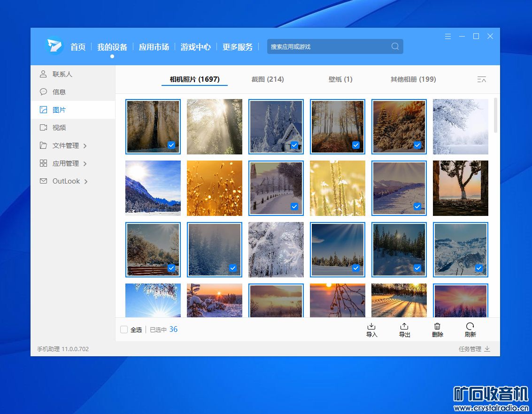Screen dimensions: 532x414
Task: Uncheck the snowy cabin photo checkbox
Action: coord(294,145)
